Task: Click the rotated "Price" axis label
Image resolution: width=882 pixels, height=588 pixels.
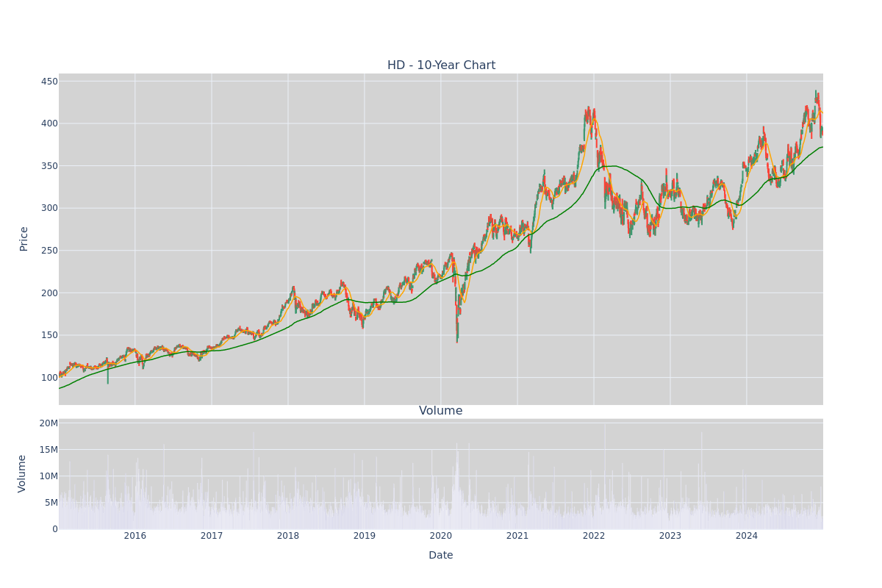Action: (x=24, y=239)
